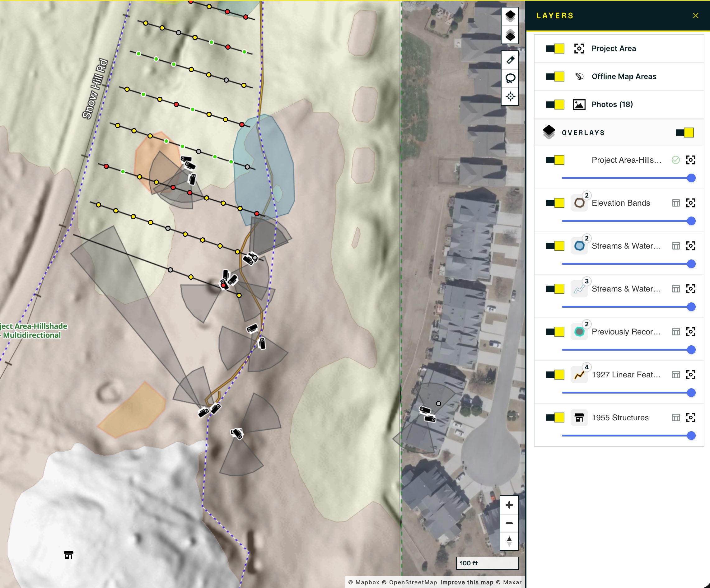
Task: Zoom to 1955 Structures extent
Action: click(691, 418)
